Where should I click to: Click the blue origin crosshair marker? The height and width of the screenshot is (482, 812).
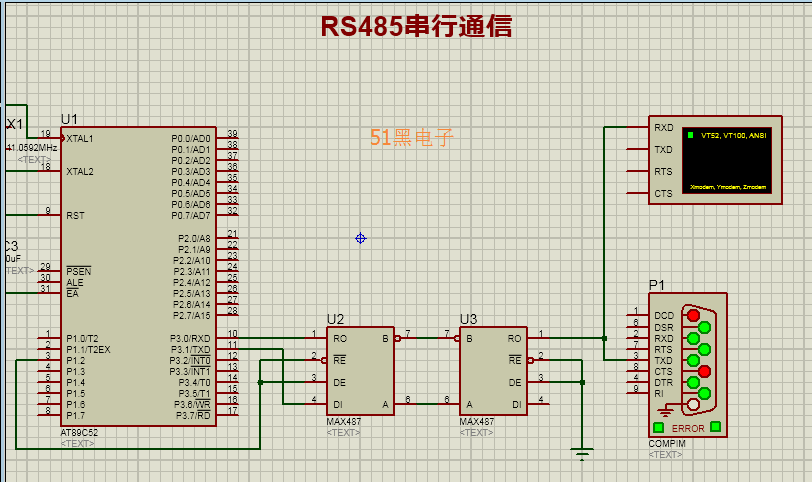360,238
